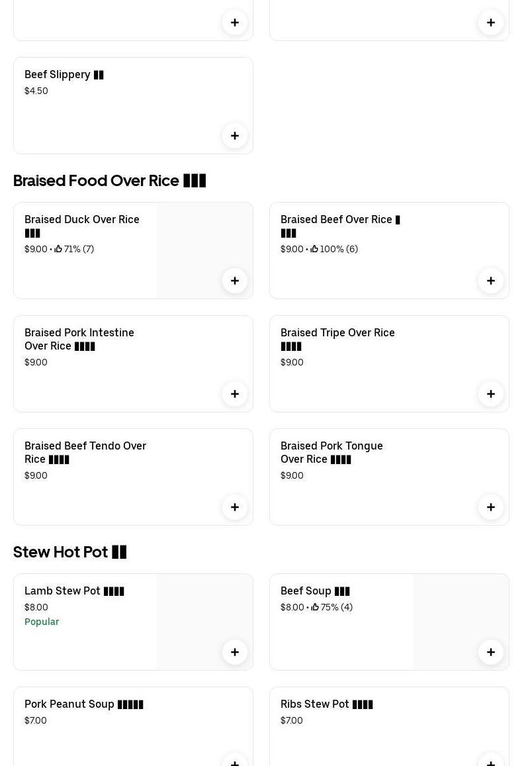The image size is (532, 766).
Task: Add Beef Slippery to cart
Action: point(235,136)
